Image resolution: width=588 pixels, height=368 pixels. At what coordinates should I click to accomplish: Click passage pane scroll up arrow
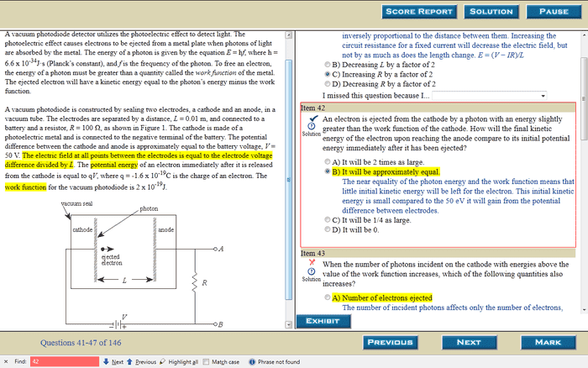point(289,35)
